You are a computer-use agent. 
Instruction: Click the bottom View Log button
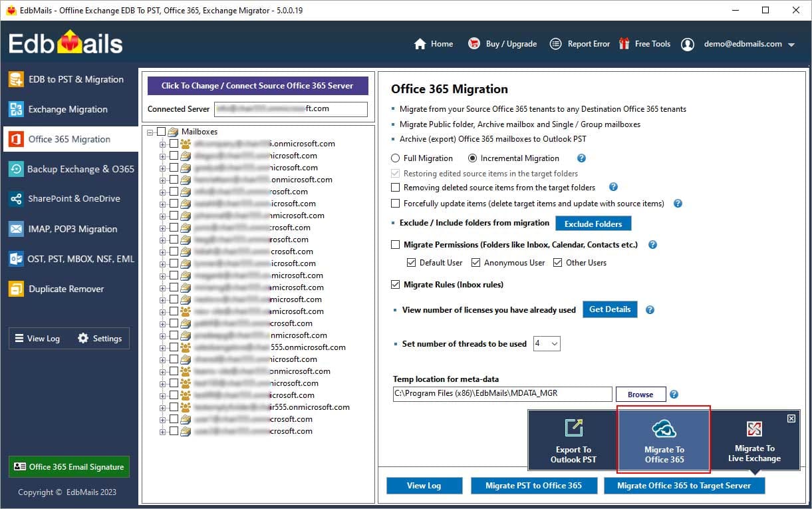click(x=424, y=486)
